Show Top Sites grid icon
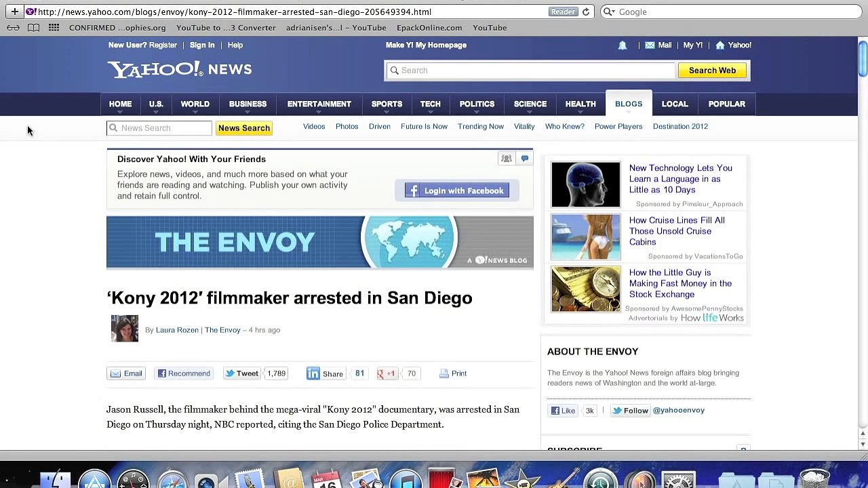Screen dimensions: 868x488 click(x=54, y=28)
